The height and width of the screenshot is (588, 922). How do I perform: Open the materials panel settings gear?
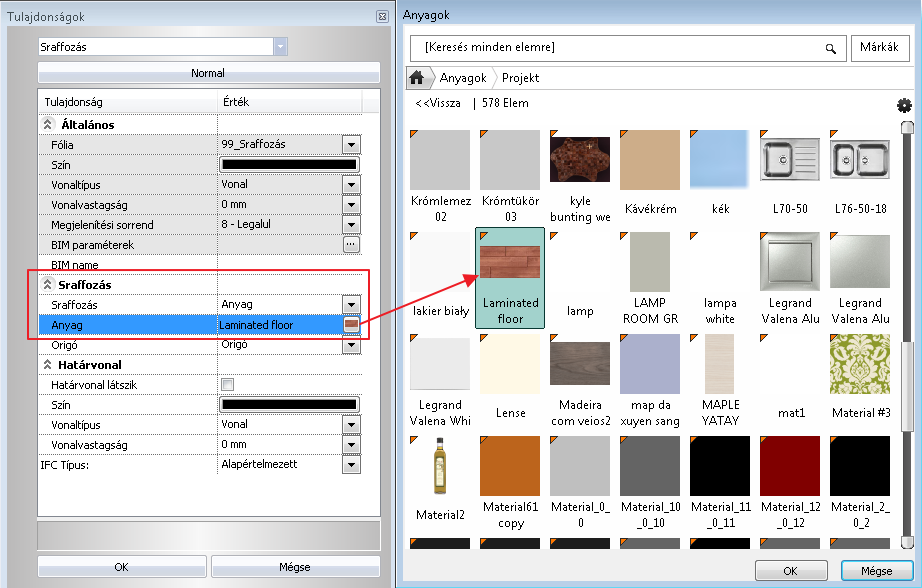click(x=904, y=105)
